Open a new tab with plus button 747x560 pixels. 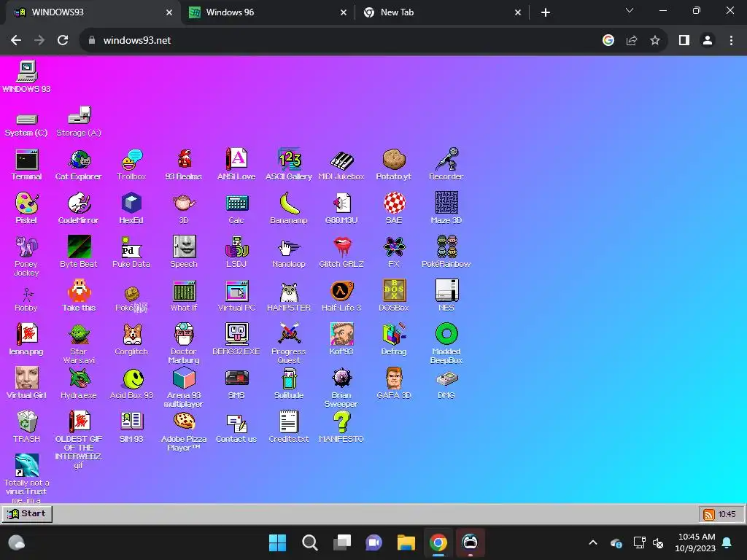click(546, 12)
